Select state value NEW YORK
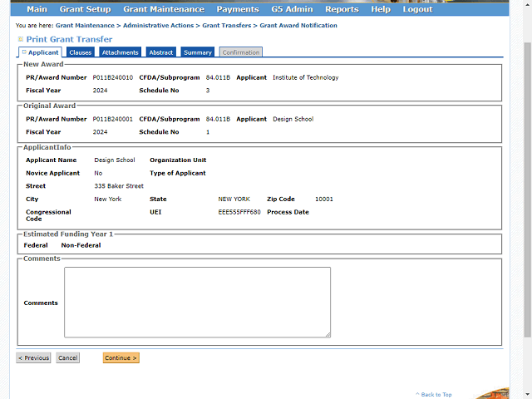This screenshot has height=399, width=532. (x=234, y=199)
